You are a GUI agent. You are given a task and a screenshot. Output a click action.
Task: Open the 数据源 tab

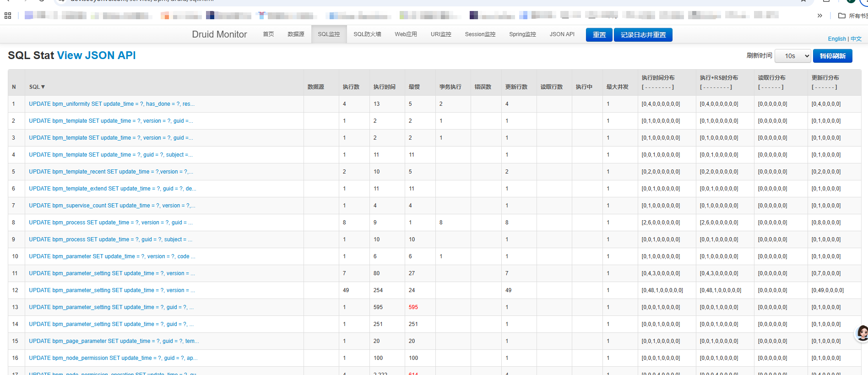[x=296, y=34]
